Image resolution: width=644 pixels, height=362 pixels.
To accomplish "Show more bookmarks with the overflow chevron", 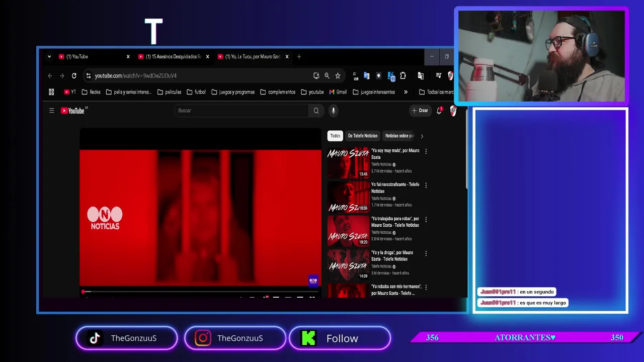I will (x=407, y=92).
